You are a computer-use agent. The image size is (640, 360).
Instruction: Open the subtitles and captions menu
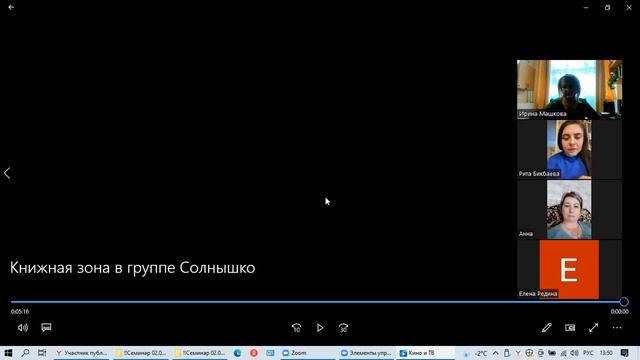click(x=46, y=327)
